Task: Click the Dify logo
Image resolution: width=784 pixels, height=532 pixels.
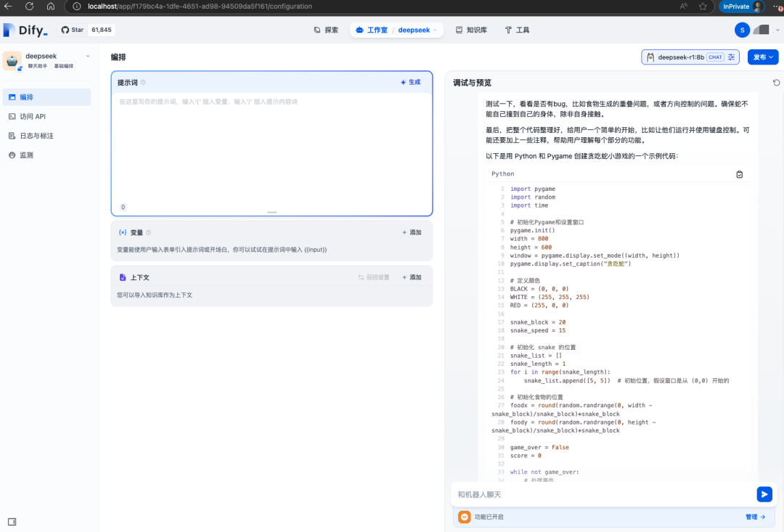Action: pyautogui.click(x=25, y=30)
